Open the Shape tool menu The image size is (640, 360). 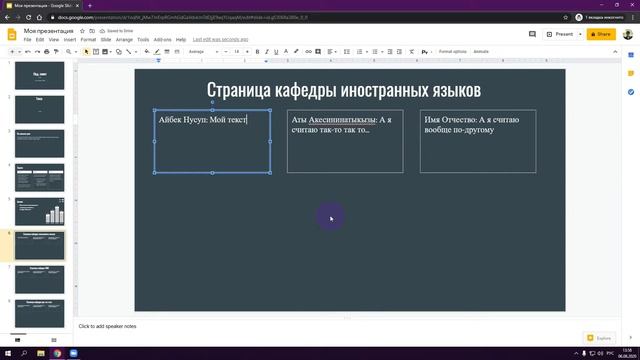[x=119, y=52]
